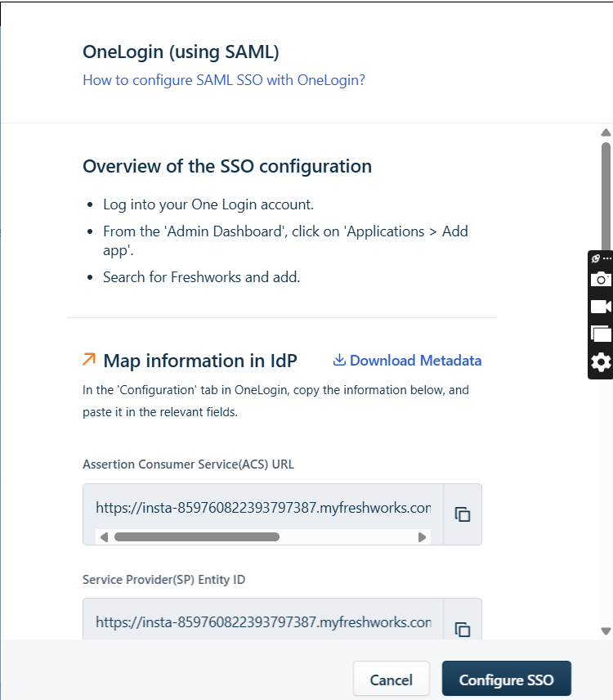Click the dialog's vertical scrollbar up arrow
Image resolution: width=613 pixels, height=700 pixels.
tap(606, 132)
